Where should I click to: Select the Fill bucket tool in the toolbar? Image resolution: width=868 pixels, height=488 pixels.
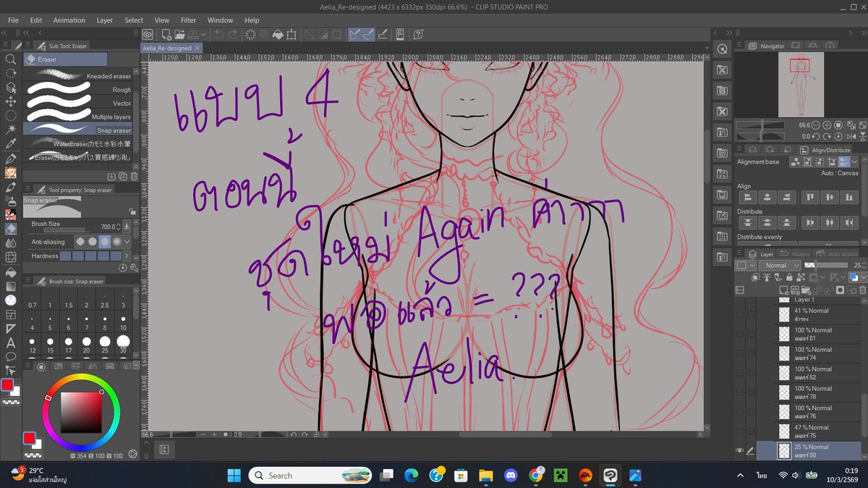point(11,272)
